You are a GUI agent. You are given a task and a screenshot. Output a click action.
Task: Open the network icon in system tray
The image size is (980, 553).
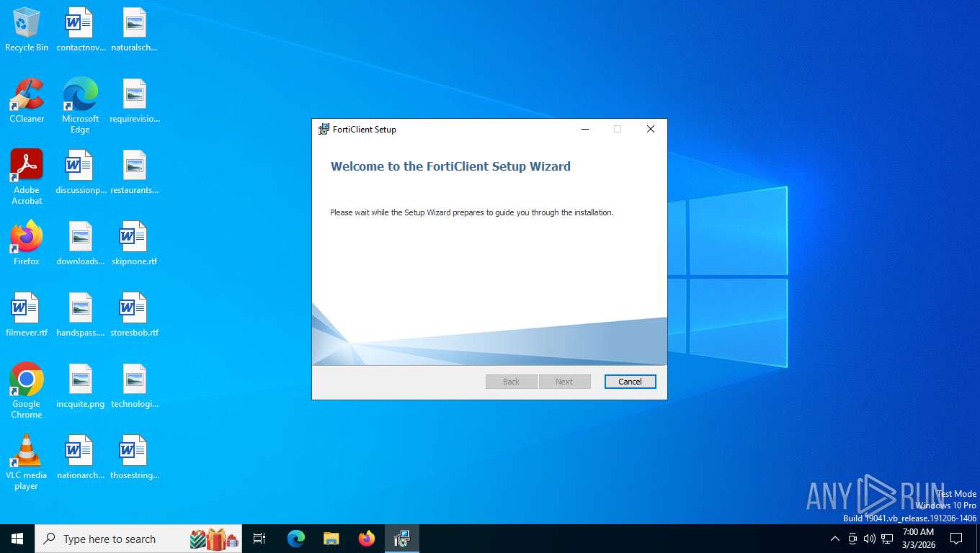tap(887, 539)
